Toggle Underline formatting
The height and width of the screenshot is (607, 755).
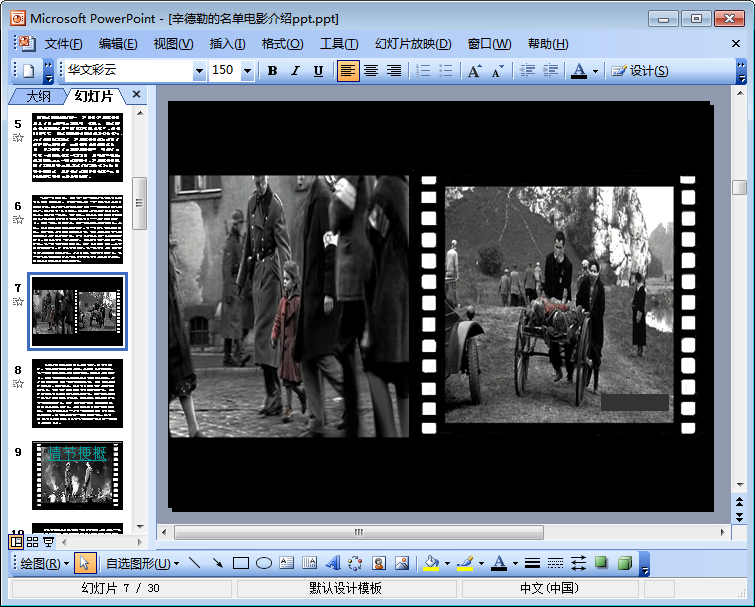(318, 71)
